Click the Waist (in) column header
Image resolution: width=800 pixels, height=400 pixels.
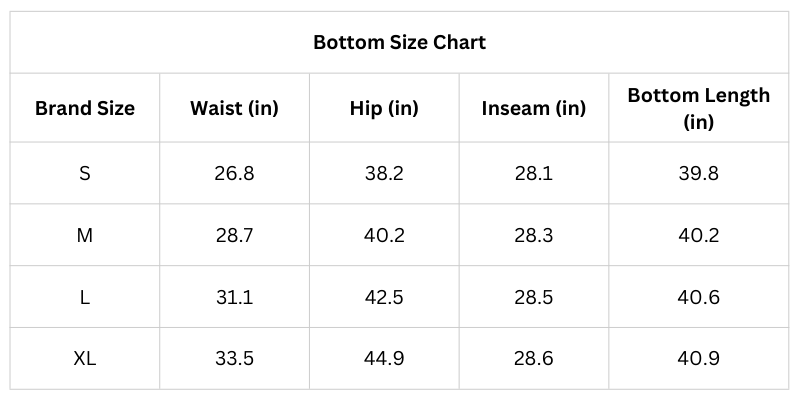click(234, 108)
